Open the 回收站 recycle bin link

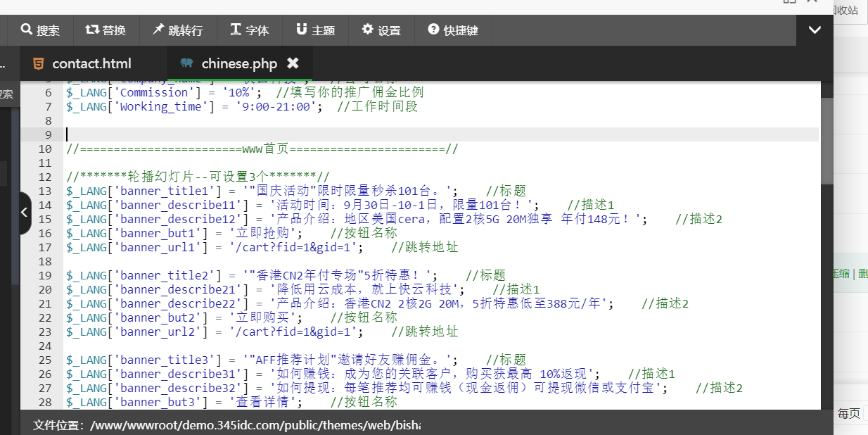845,10
